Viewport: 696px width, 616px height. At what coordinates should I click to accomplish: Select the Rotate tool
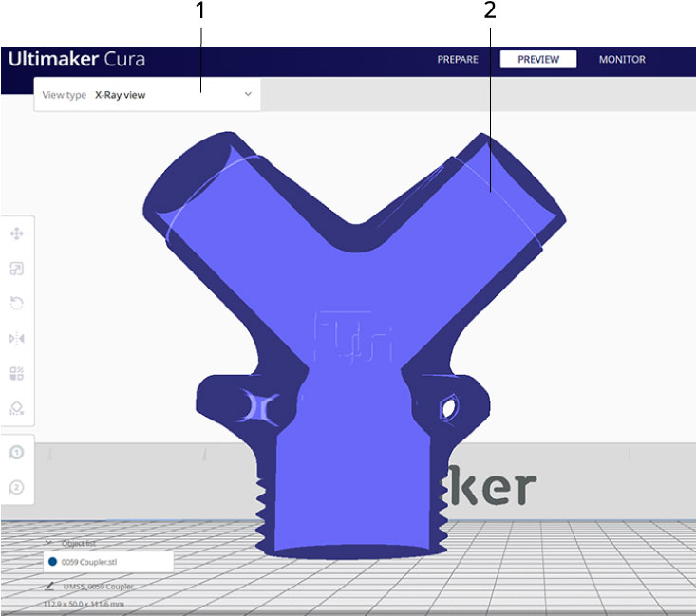[16, 304]
